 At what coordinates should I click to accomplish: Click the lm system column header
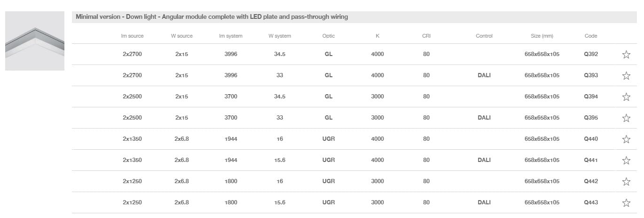point(231,36)
